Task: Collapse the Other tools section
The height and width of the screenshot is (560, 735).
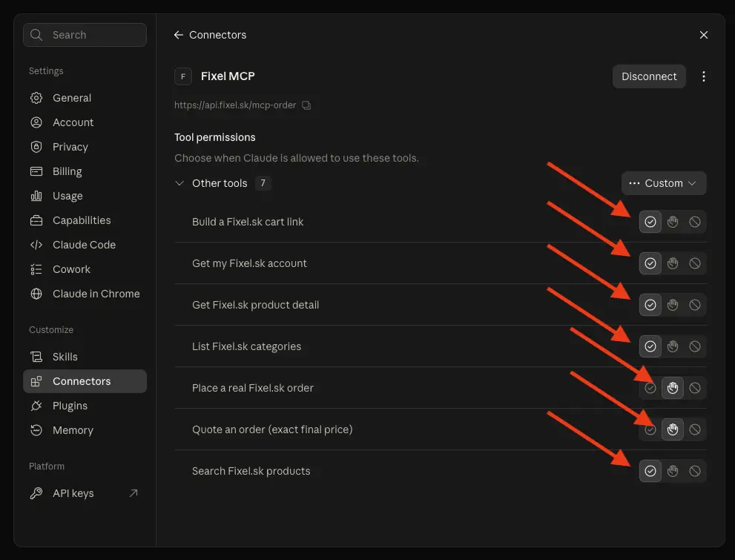Action: point(179,183)
